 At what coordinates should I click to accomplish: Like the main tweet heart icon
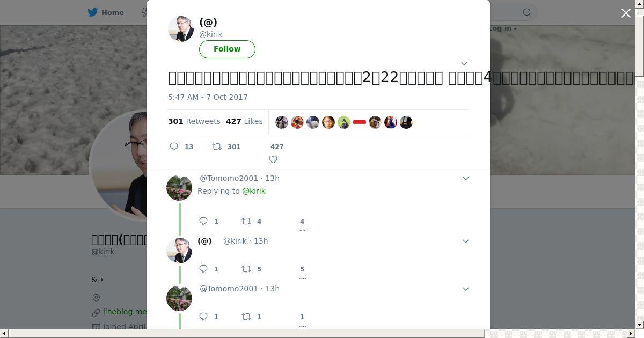[273, 159]
